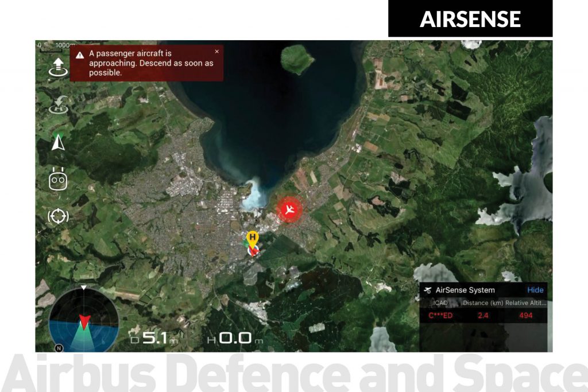Screen dimensions: 588x392
Task: Click the 2.4 distance value
Action: [483, 316]
